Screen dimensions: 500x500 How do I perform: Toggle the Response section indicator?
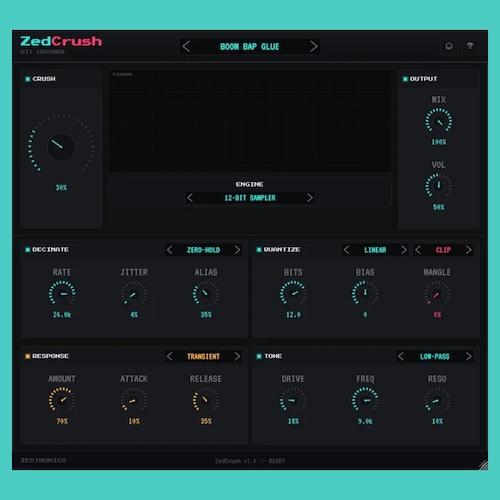point(28,356)
